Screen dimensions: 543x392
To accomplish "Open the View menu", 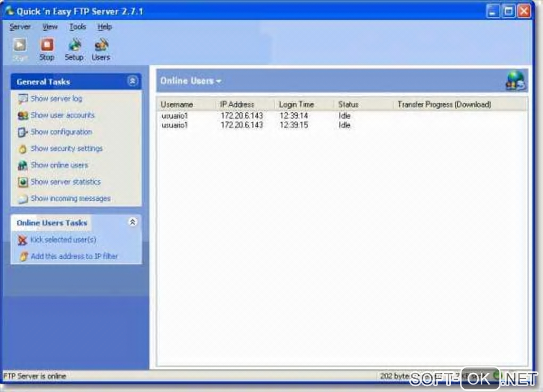I will tap(50, 27).
